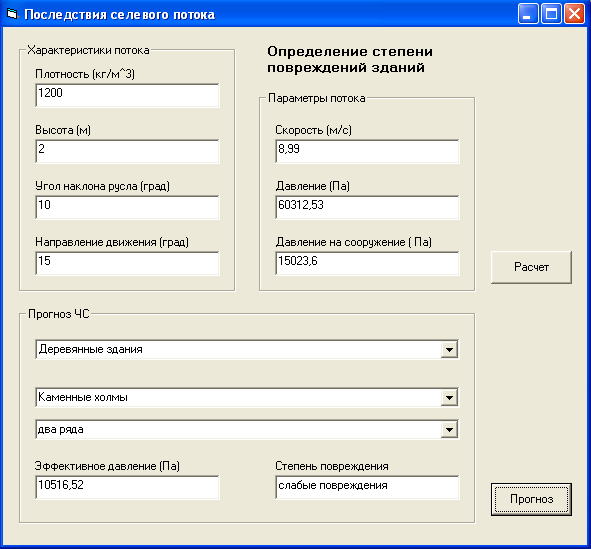Open the Деревянные здания dropdown arrow

pyautogui.click(x=449, y=349)
